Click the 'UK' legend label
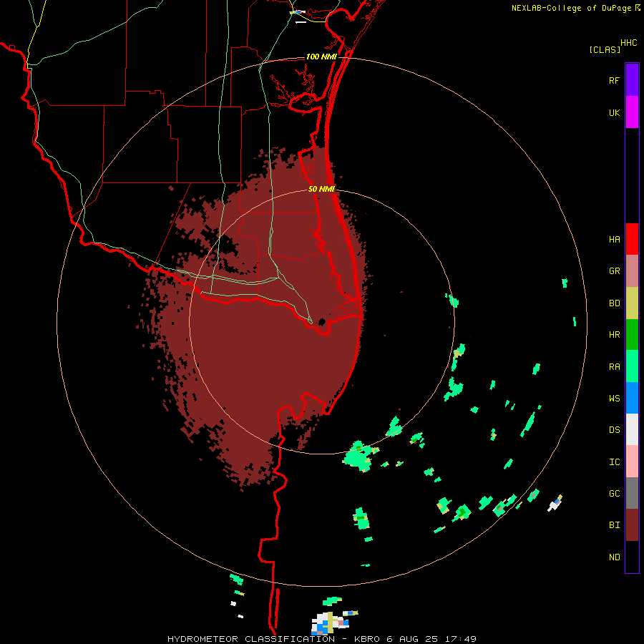 (614, 112)
